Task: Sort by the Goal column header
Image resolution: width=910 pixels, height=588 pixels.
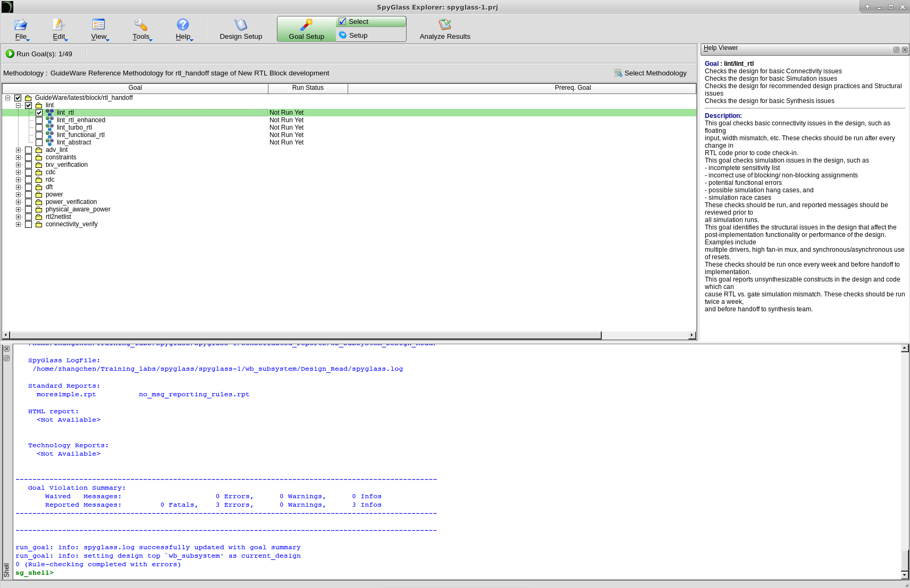Action: pyautogui.click(x=135, y=88)
